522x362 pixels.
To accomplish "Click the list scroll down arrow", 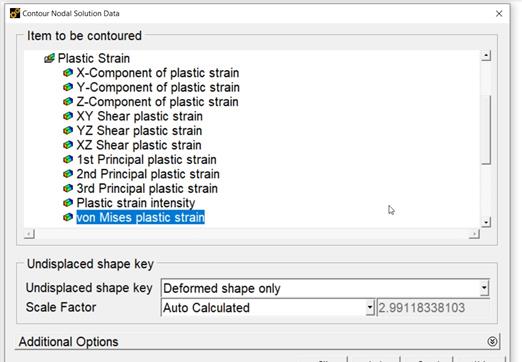I will 486,222.
